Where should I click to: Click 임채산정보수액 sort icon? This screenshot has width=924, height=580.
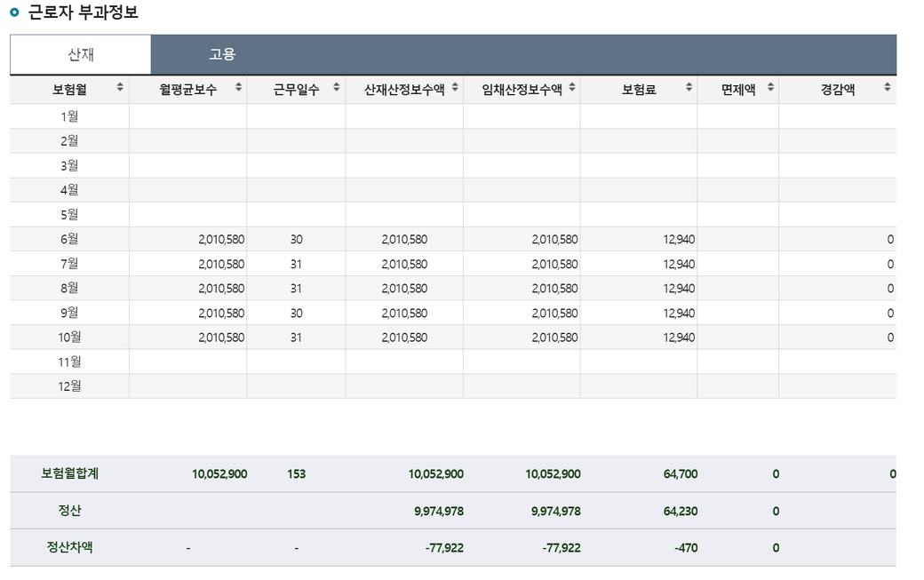(x=572, y=88)
